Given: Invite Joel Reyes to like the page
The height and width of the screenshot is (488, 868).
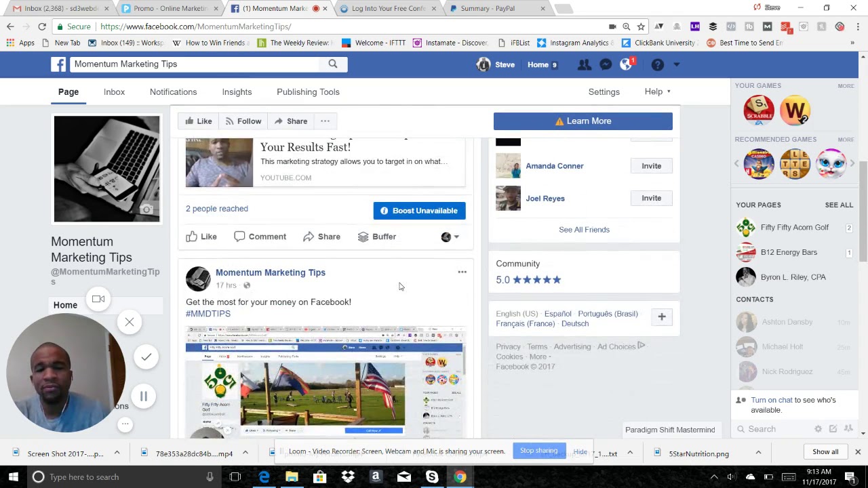Looking at the screenshot, I should [x=651, y=199].
